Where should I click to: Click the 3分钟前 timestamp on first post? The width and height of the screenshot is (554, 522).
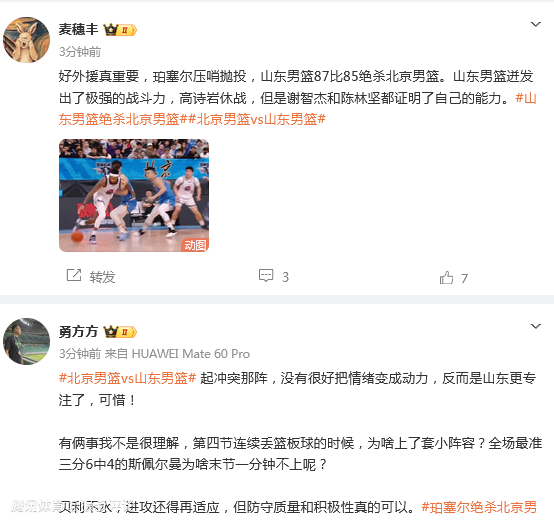tap(80, 52)
